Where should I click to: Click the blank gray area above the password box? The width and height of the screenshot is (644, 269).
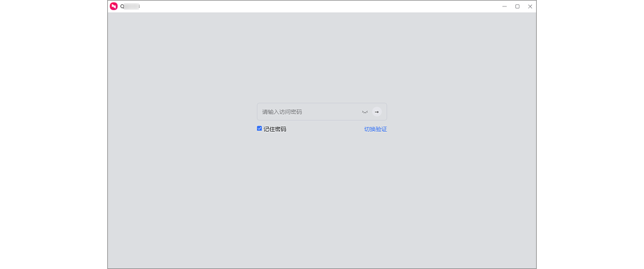pos(322,59)
